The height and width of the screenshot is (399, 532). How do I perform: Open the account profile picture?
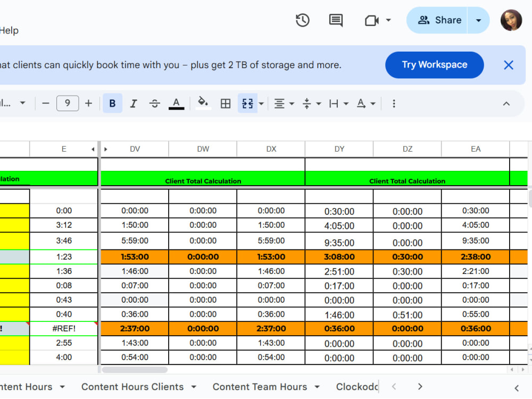511,20
